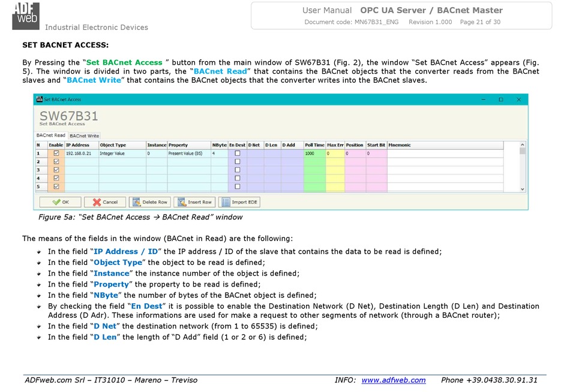Maximize the Set BACnet Access window
570x392 pixels.
coord(501,99)
